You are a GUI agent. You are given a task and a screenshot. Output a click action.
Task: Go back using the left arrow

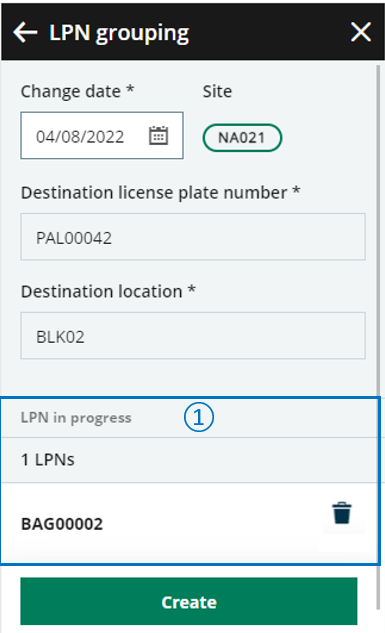[25, 32]
